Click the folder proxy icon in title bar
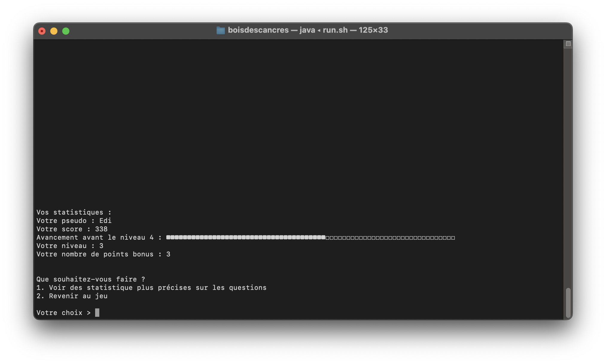606x364 pixels. click(220, 30)
